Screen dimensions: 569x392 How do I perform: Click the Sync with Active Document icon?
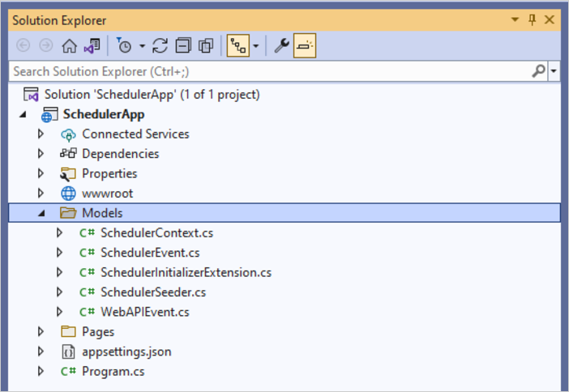(x=160, y=46)
